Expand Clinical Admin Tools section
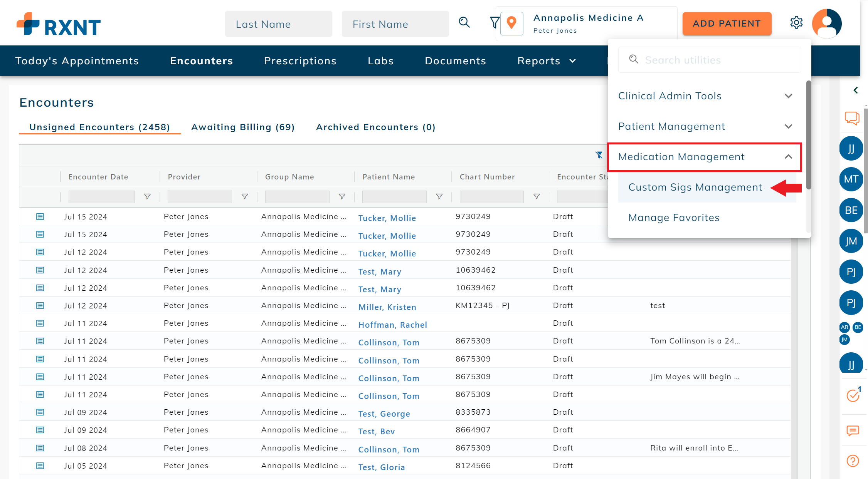The height and width of the screenshot is (479, 868). 705,96
